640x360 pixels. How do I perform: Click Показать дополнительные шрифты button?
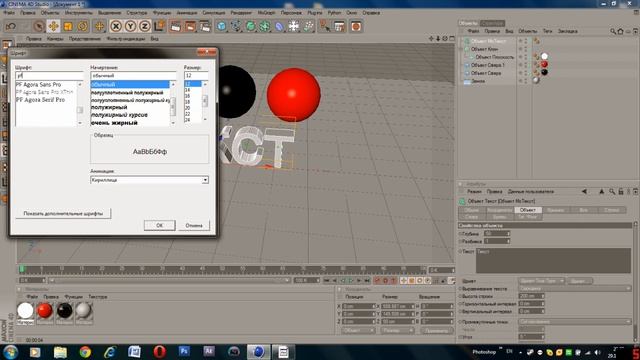pos(63,213)
